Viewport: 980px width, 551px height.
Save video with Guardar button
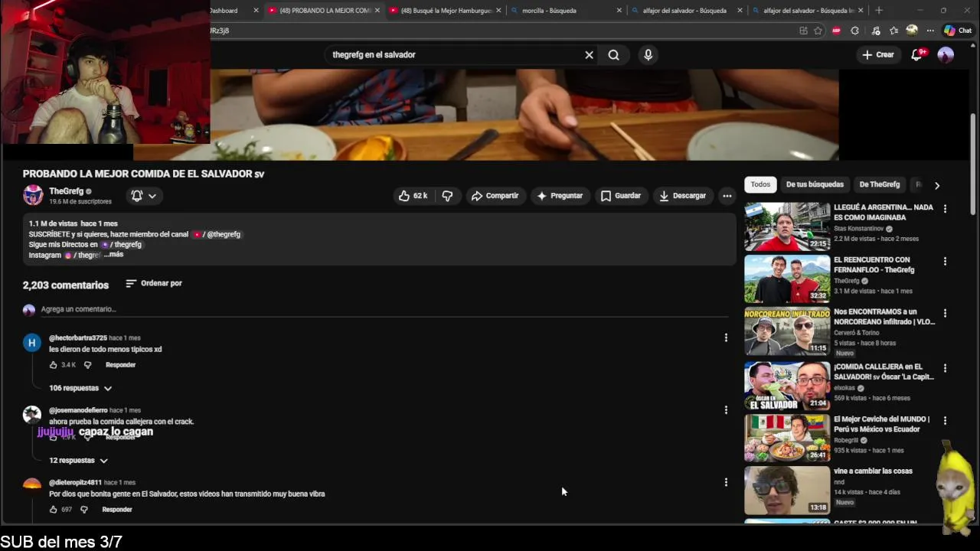click(620, 196)
